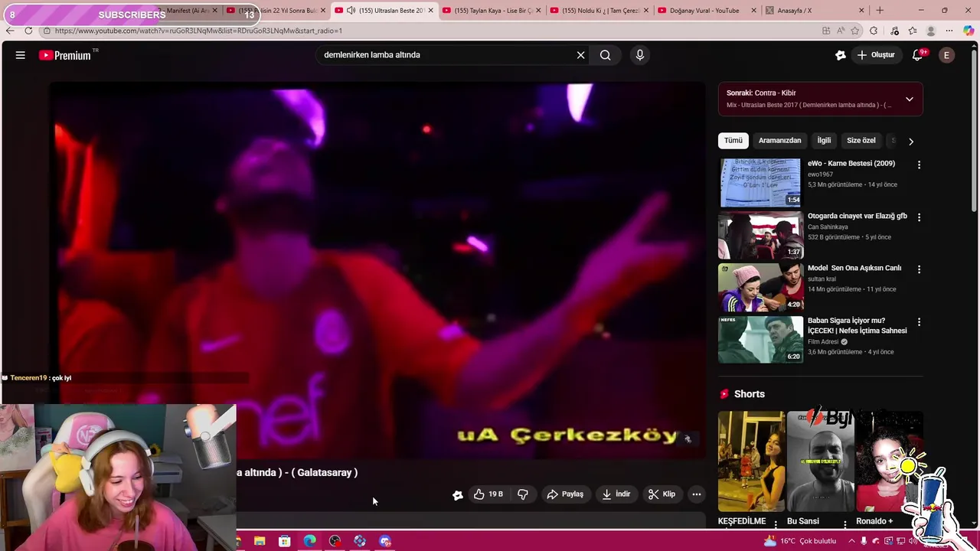Click the Film Adresi channel name
The height and width of the screenshot is (551, 980).
pos(823,342)
